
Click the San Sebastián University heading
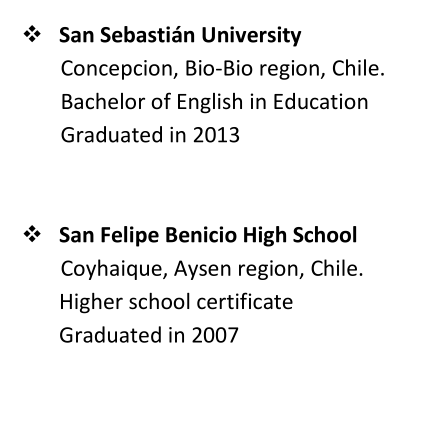tap(180, 36)
